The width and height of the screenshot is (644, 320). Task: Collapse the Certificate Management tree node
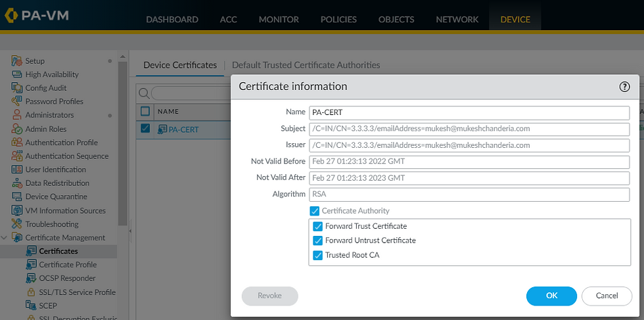(4, 237)
